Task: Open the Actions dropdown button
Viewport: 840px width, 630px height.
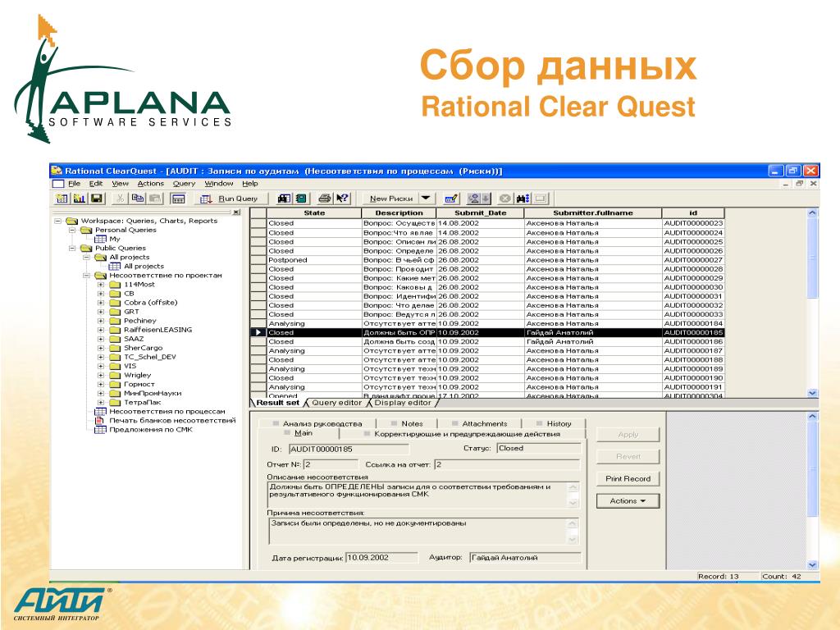Action: pos(628,501)
